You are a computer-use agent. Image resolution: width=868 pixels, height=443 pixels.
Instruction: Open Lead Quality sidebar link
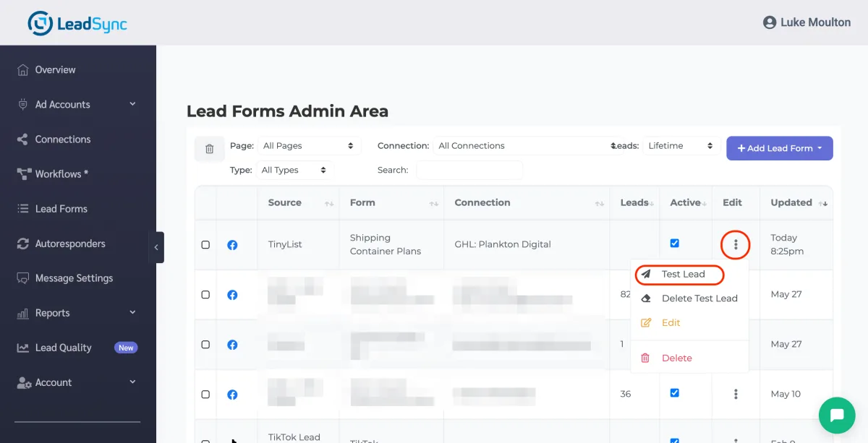click(x=64, y=348)
